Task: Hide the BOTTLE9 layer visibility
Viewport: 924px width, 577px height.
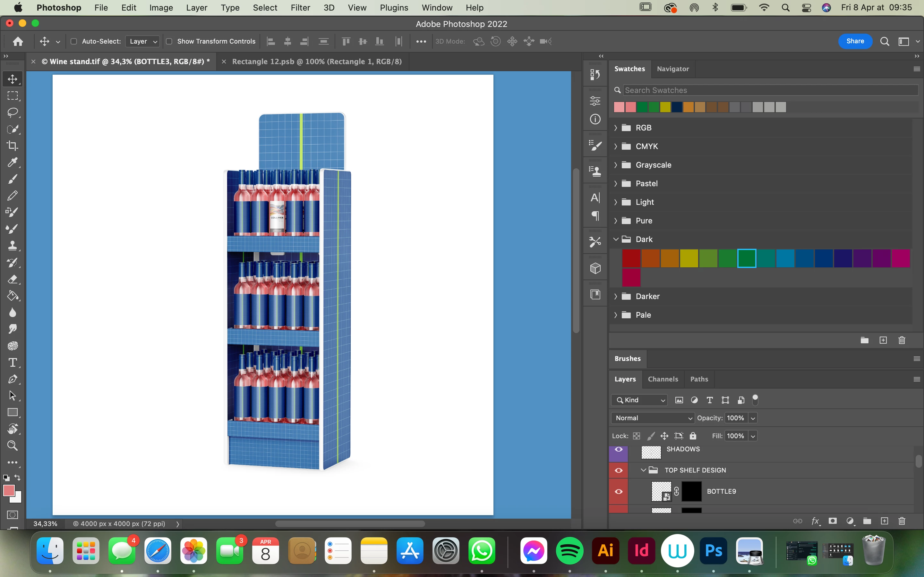Action: (x=619, y=491)
